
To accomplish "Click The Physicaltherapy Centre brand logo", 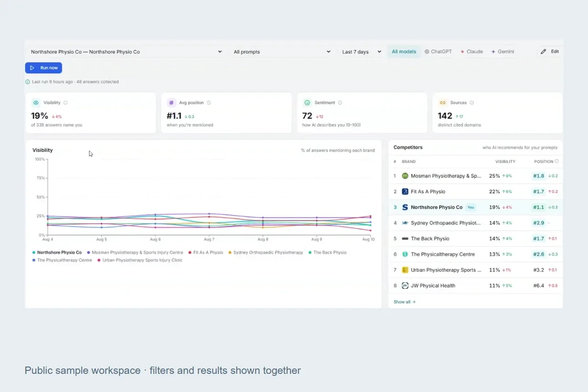I will tap(405, 254).
